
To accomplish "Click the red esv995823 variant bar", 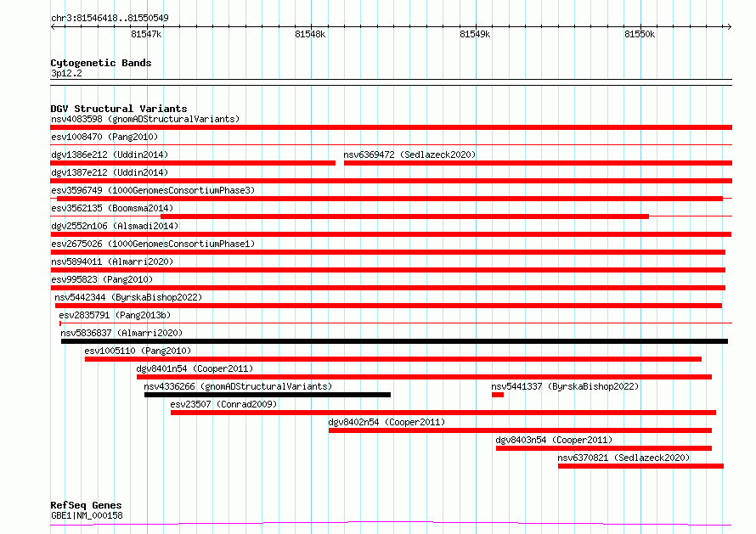I will pyautogui.click(x=387, y=288).
